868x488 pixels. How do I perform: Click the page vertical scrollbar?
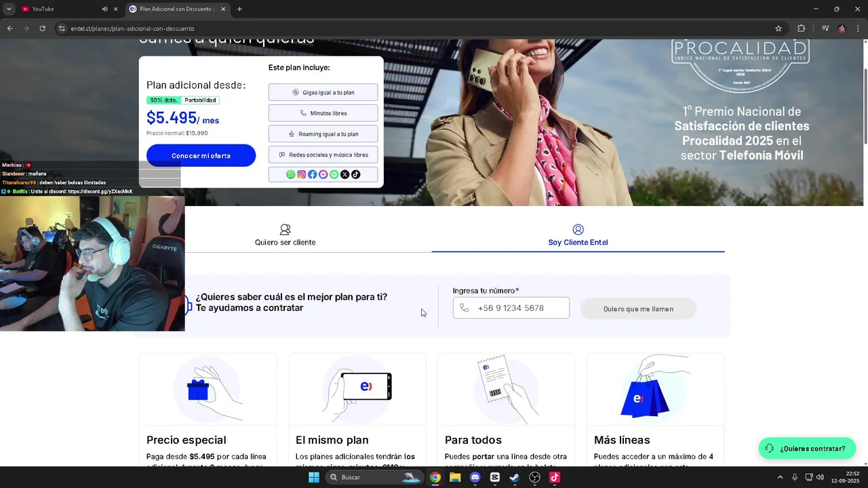coord(865,106)
